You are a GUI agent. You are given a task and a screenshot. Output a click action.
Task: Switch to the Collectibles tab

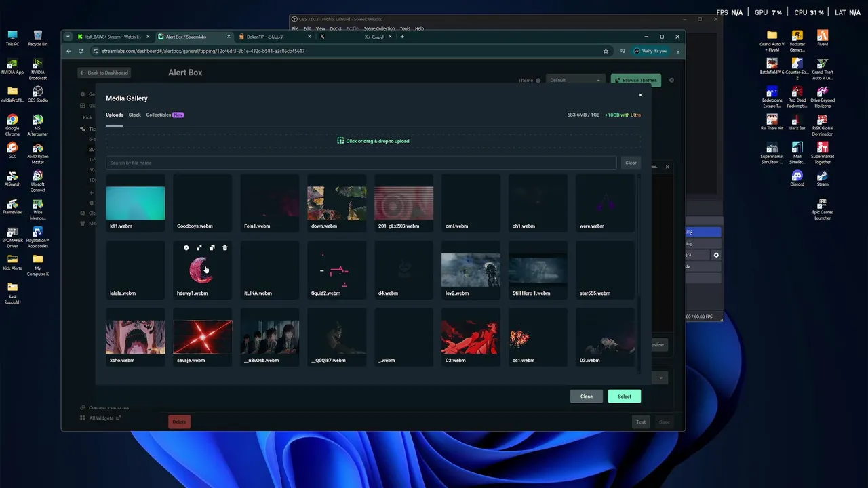point(159,115)
